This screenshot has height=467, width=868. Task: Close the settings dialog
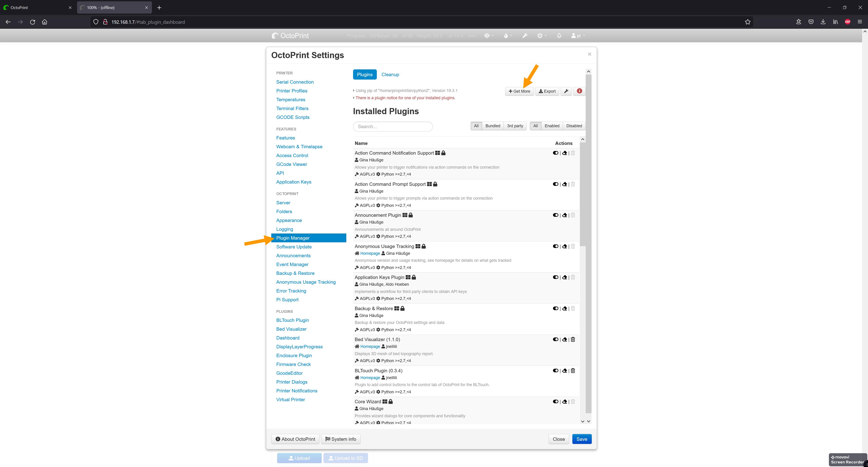pos(558,439)
